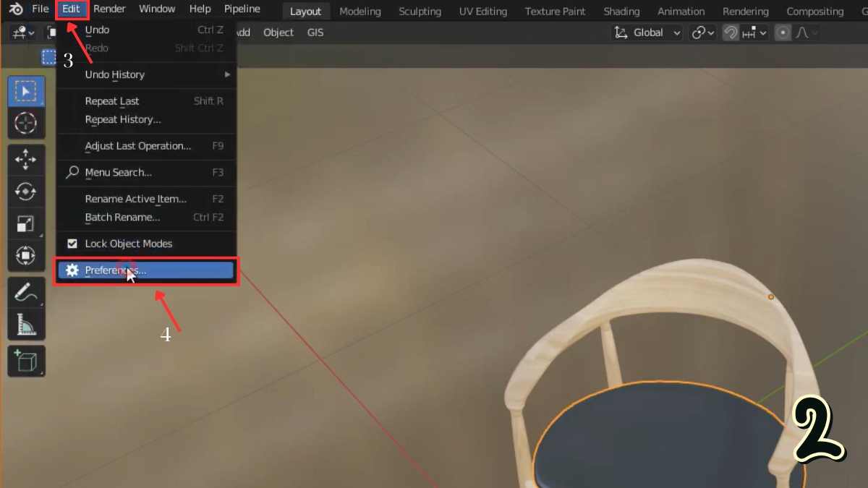Toggle the snapping magnet button
Screen dimensions: 868x488
tap(731, 33)
